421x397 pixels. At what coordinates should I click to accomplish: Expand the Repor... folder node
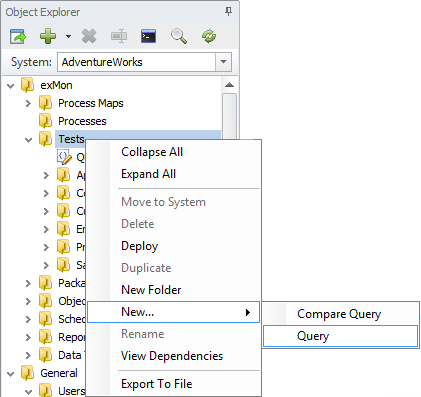click(28, 337)
